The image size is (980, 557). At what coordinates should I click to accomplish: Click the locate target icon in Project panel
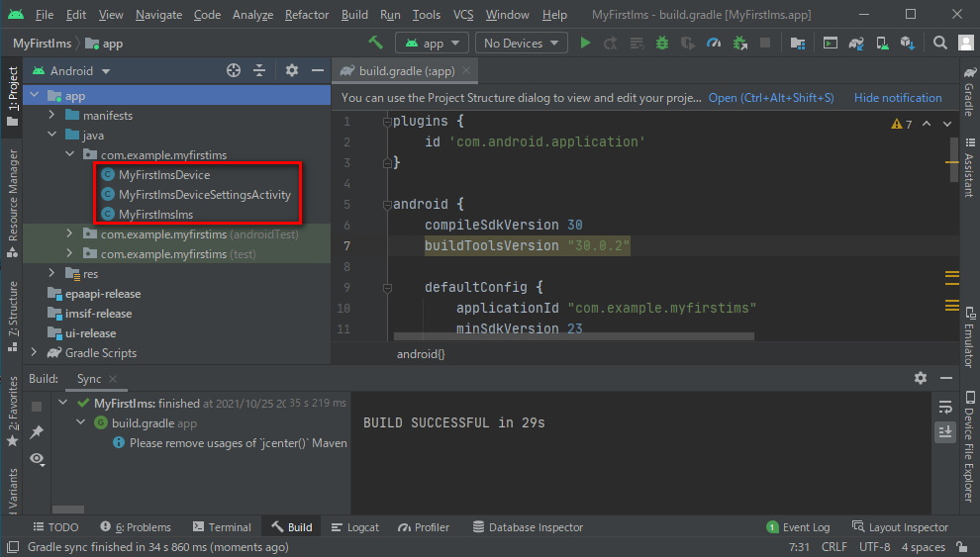click(234, 71)
